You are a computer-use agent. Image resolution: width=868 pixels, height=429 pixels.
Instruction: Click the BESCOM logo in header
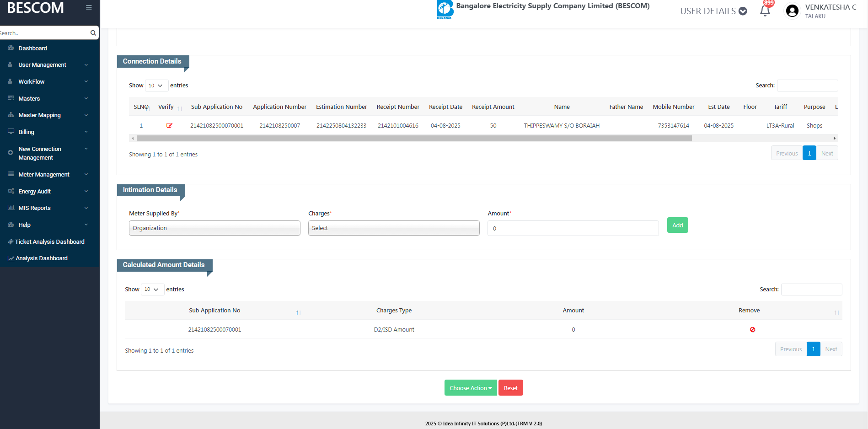pyautogui.click(x=445, y=9)
